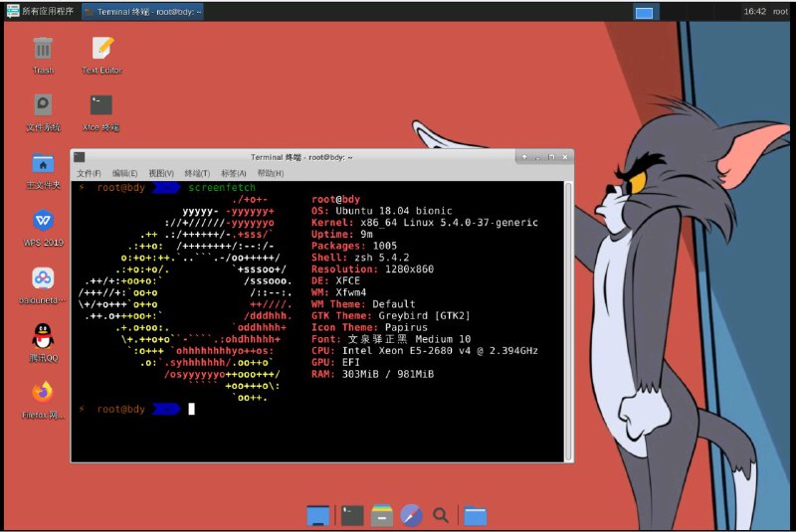Click the 'Shell: zsh 5.4.2' line
This screenshot has height=532, width=796.
coord(360,258)
